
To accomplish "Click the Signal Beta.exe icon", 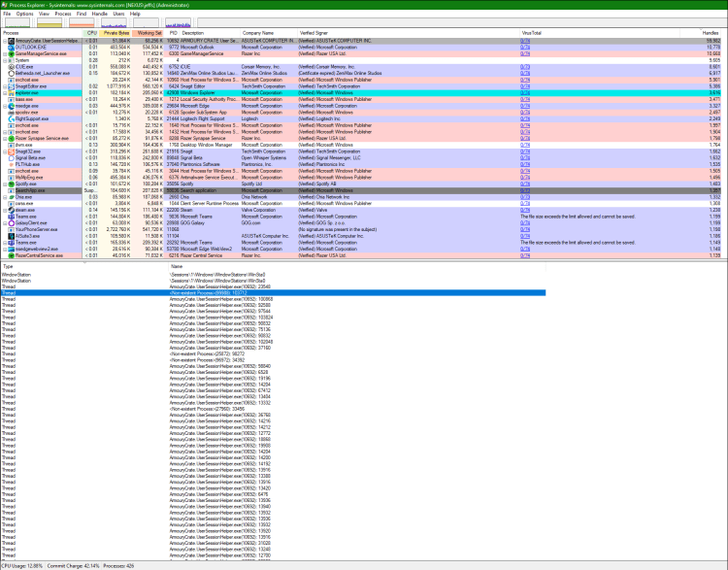I will point(11,158).
